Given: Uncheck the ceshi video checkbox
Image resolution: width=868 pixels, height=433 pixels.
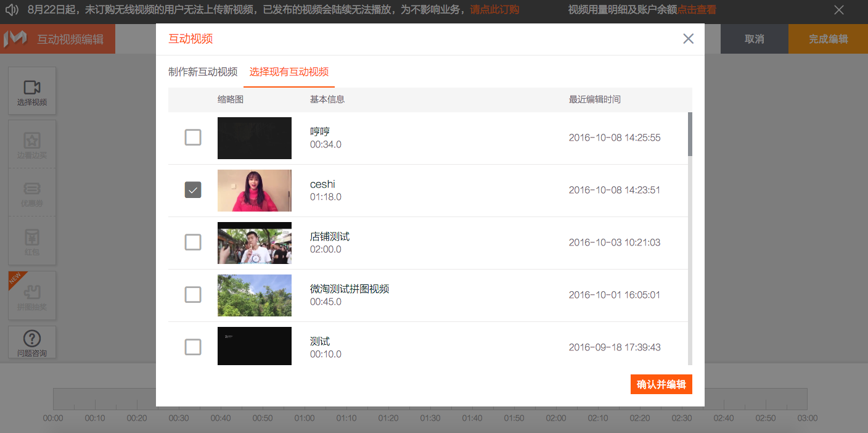Looking at the screenshot, I should pos(193,190).
